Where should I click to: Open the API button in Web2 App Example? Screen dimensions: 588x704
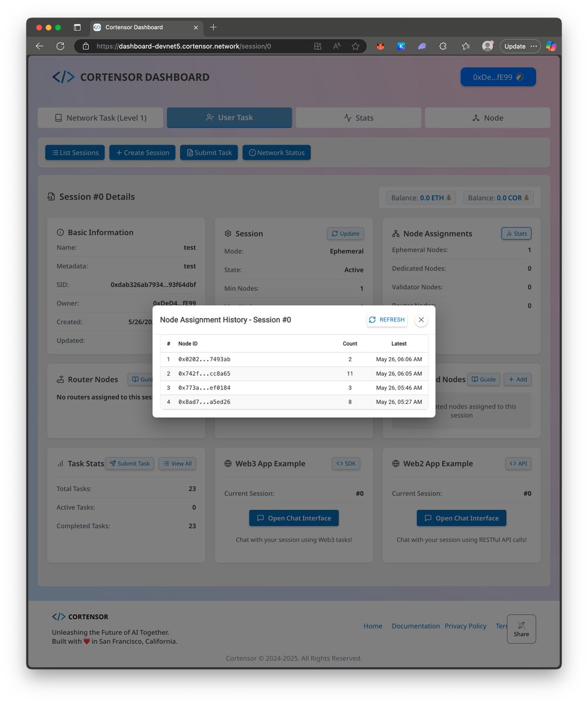tap(518, 463)
